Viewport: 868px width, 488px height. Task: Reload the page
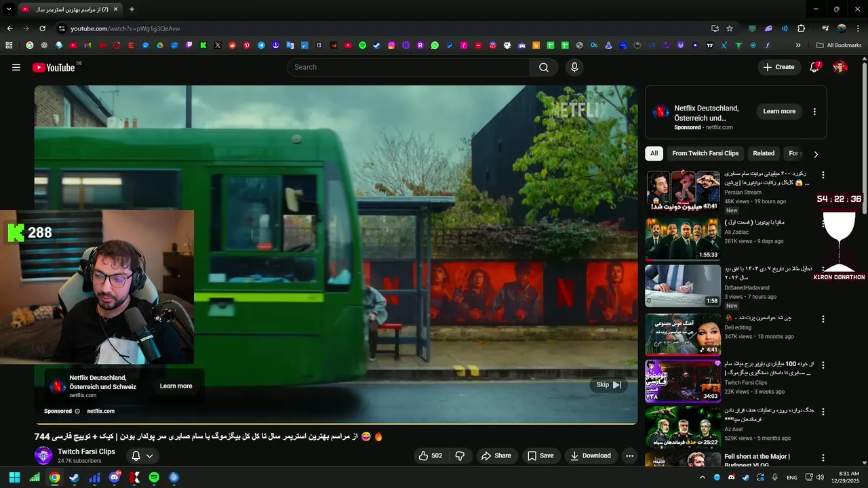[x=43, y=28]
